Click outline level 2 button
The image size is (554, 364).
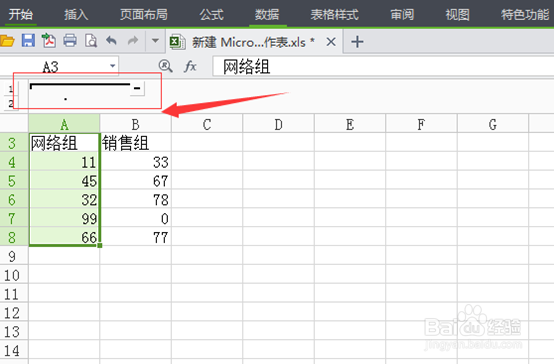[11, 104]
